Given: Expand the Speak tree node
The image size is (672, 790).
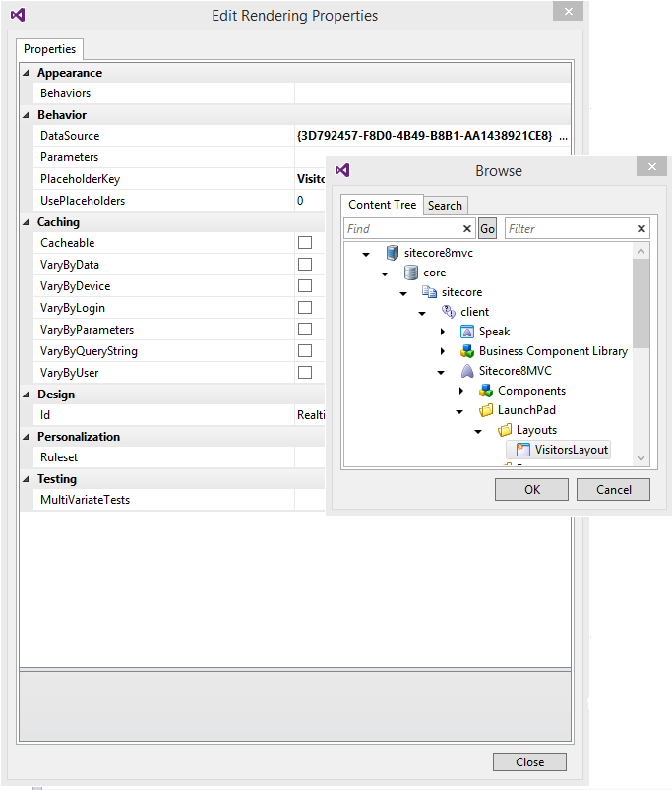Looking at the screenshot, I should 443,332.
